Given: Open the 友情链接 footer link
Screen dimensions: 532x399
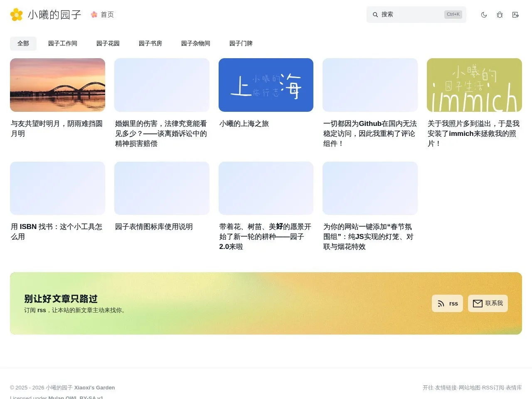Looking at the screenshot, I should point(446,387).
